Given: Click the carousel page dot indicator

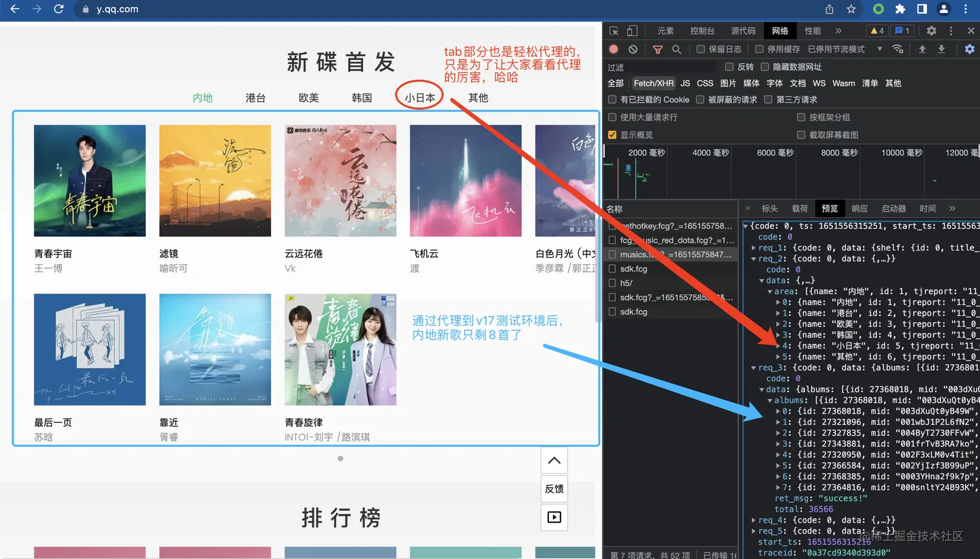Looking at the screenshot, I should (340, 459).
